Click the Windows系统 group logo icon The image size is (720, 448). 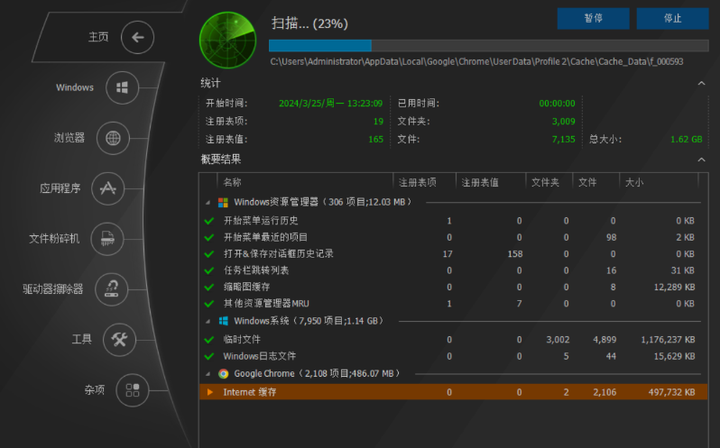tap(223, 321)
